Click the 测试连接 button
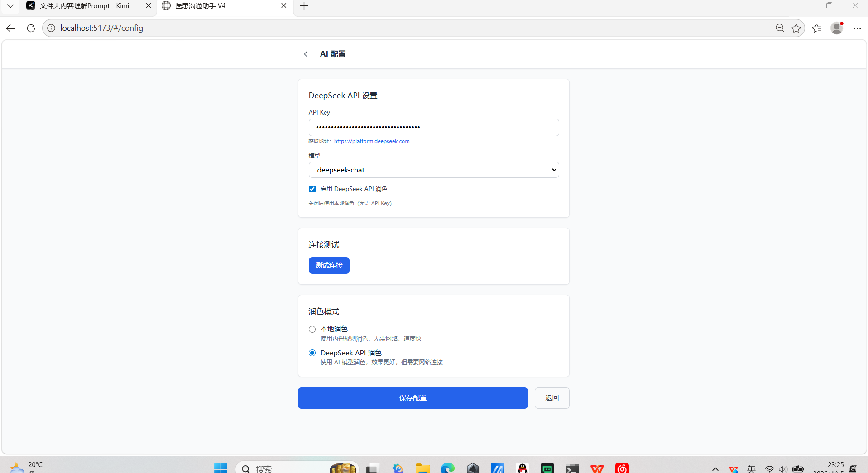 (329, 265)
